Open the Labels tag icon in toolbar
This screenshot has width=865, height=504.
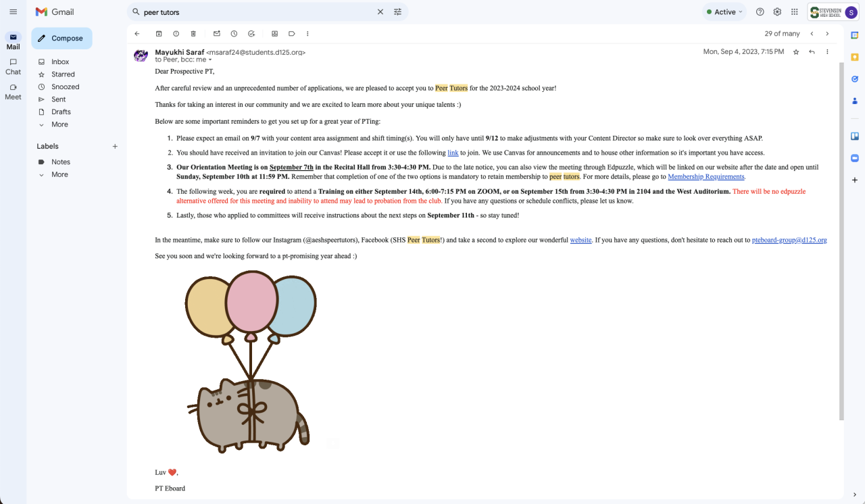pos(292,34)
